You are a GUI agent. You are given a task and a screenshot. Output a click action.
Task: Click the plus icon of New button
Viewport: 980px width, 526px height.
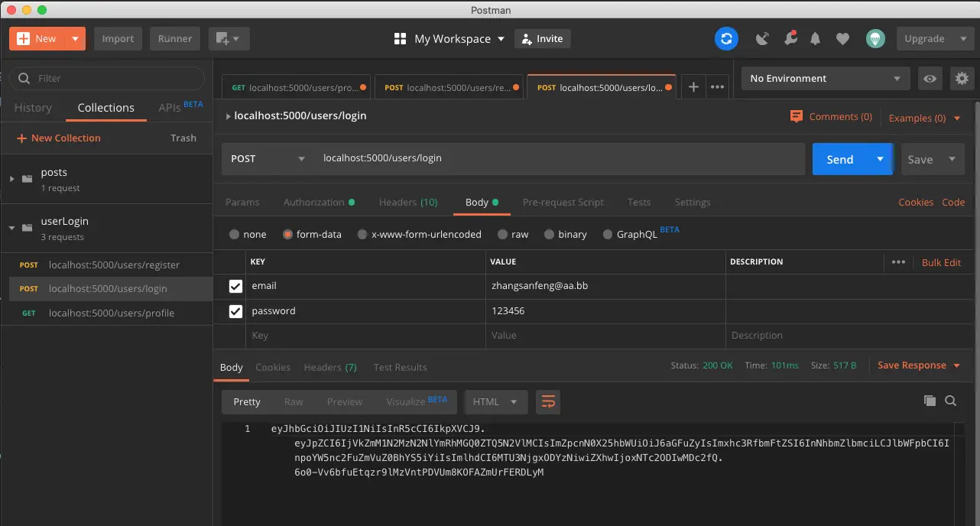[x=24, y=38]
